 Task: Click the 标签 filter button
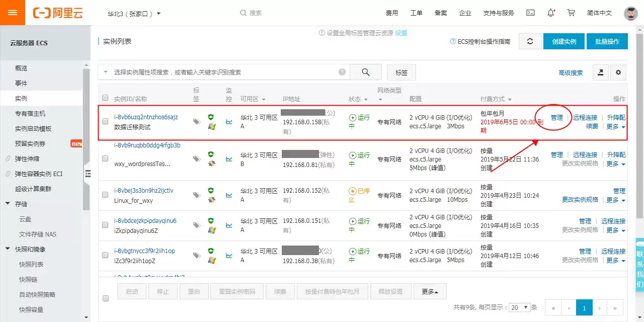tap(401, 72)
